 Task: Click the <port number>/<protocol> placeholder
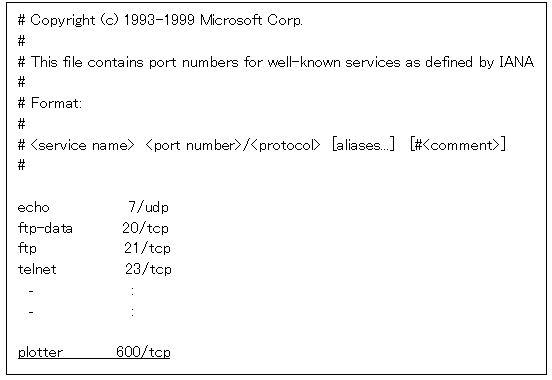[x=233, y=145]
